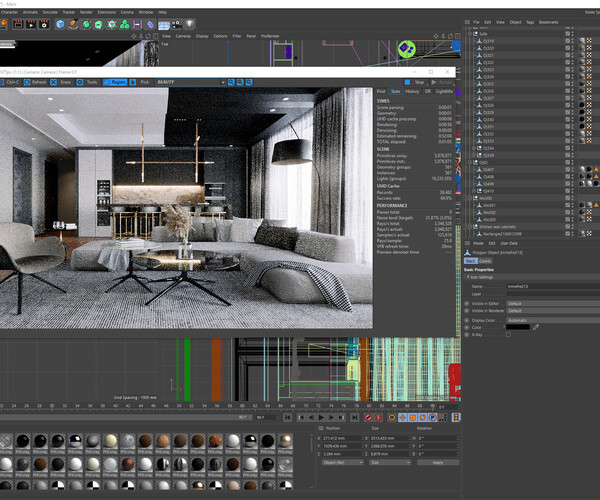Toggle the Rotation keyframe icon
This screenshot has height=500, width=600.
click(x=422, y=417)
